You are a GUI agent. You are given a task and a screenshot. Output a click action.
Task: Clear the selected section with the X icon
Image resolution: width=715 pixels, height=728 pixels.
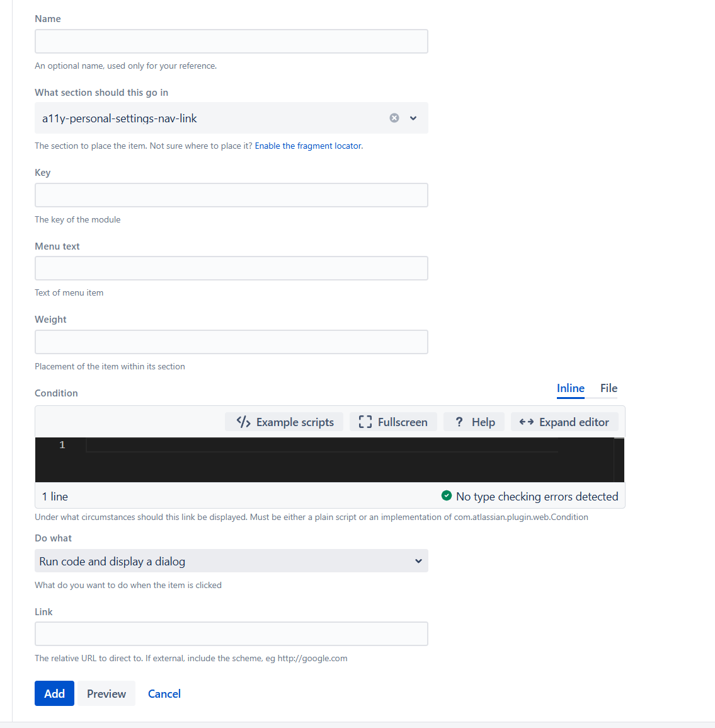[394, 118]
